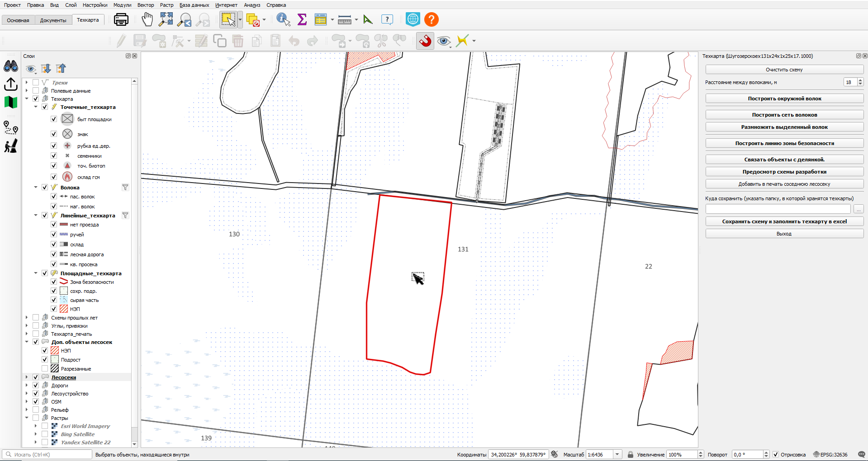Open the Масштаб scale dropdown

(x=617, y=454)
